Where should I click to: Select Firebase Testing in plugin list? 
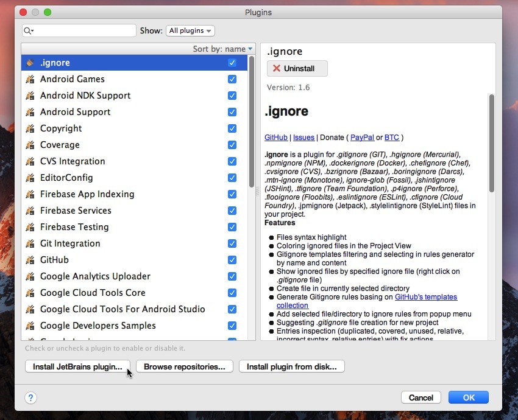click(x=134, y=227)
